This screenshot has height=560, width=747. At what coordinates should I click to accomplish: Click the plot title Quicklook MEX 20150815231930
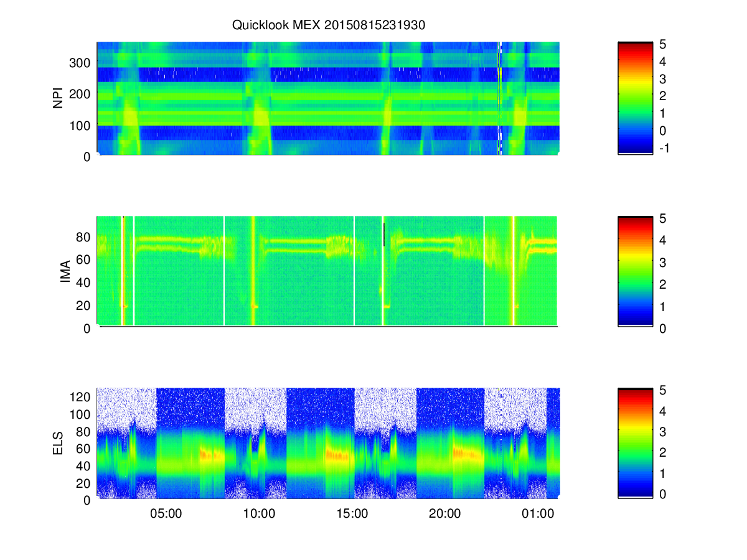coord(328,25)
